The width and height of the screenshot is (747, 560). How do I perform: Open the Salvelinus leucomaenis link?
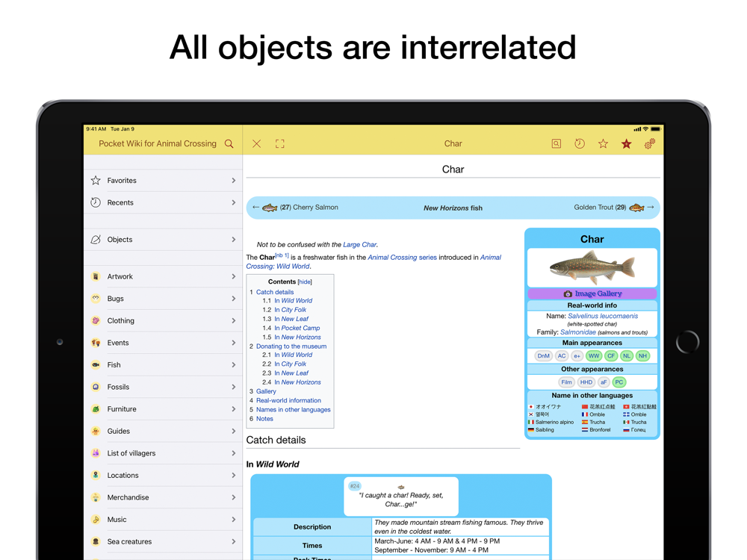[x=603, y=316]
